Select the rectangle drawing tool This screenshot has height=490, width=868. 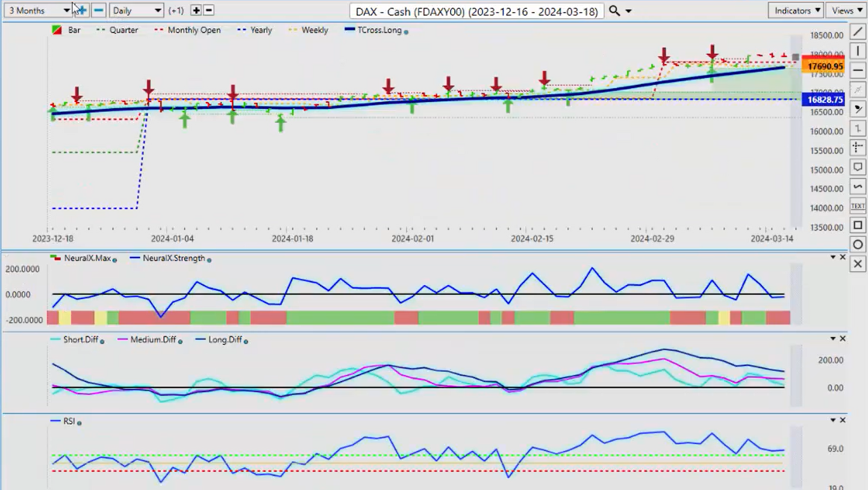(x=858, y=225)
